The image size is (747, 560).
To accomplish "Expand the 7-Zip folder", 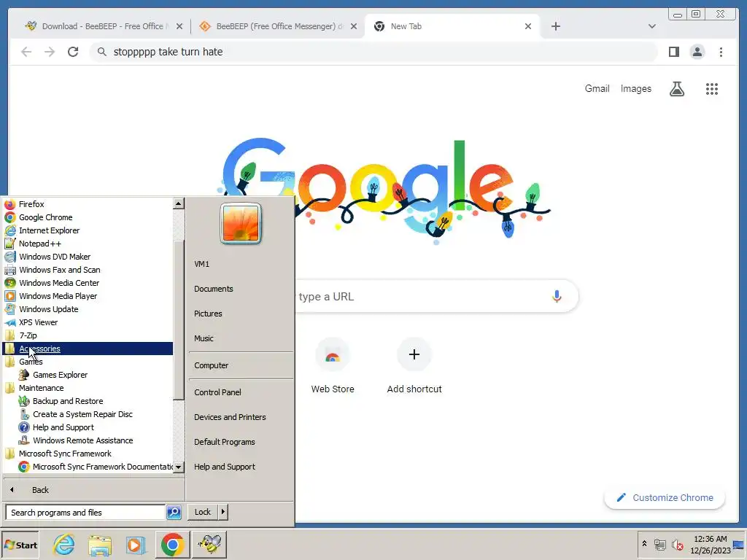I will point(28,335).
